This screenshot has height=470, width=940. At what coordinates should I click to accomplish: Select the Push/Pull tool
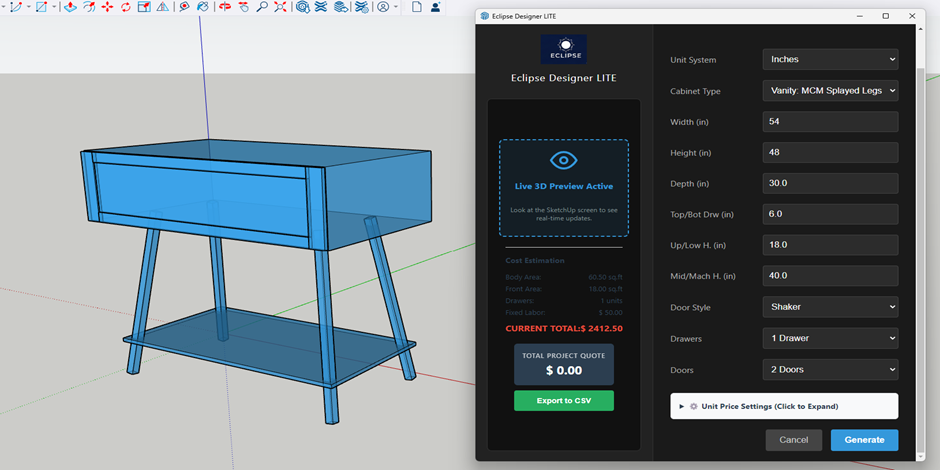pos(70,7)
